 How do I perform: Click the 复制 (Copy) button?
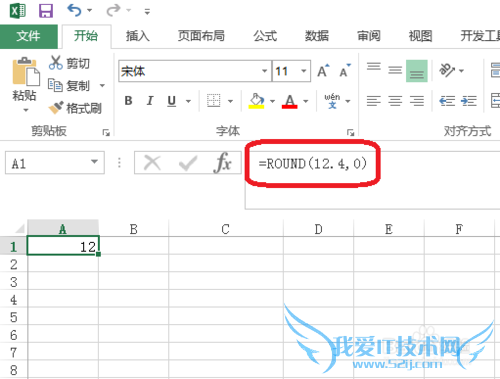(69, 86)
